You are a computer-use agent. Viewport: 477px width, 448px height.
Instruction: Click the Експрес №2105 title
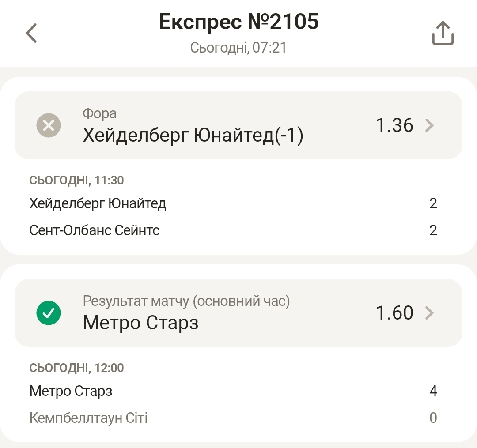pos(238,22)
